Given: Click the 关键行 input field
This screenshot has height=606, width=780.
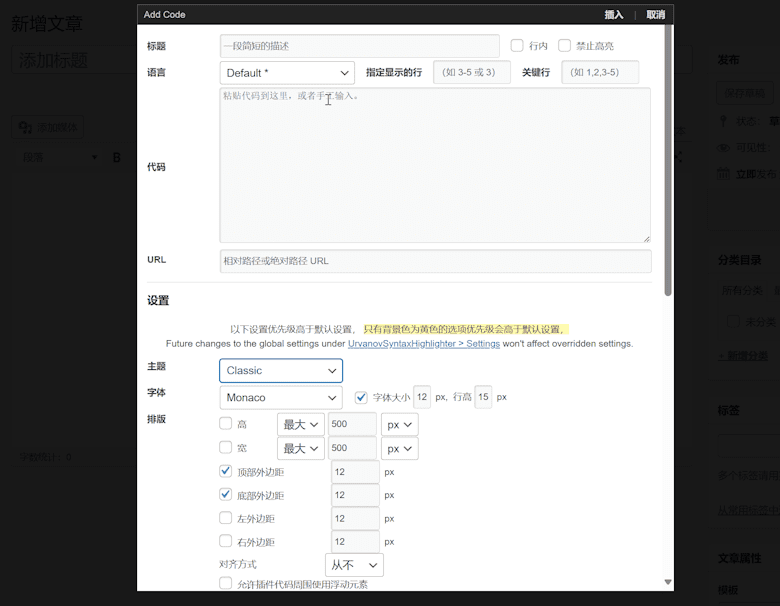Looking at the screenshot, I should pyautogui.click(x=600, y=73).
